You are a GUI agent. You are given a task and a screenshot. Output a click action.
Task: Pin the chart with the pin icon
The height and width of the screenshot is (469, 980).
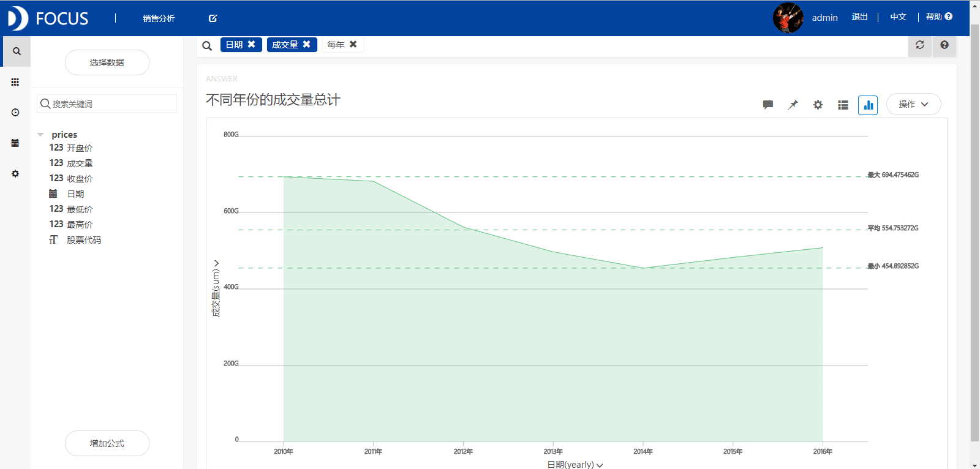pyautogui.click(x=793, y=105)
